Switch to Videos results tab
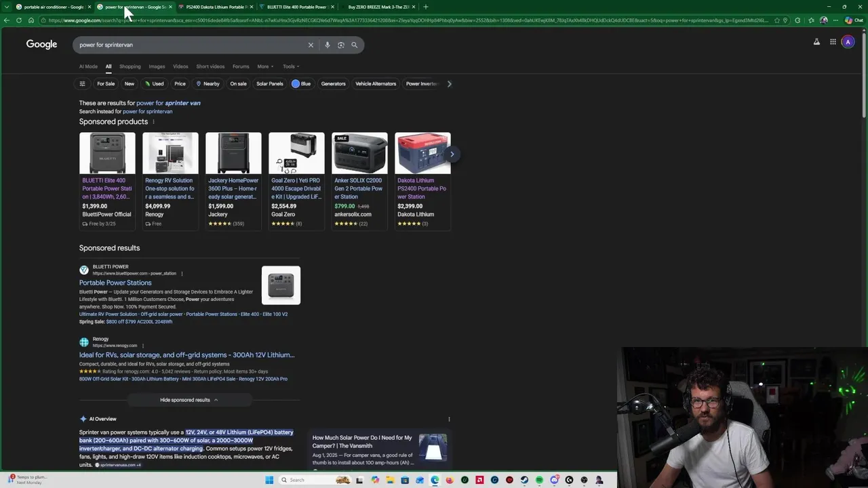Viewport: 868px width, 488px height. click(180, 66)
